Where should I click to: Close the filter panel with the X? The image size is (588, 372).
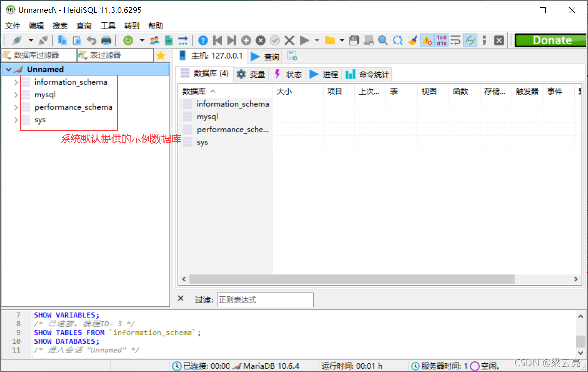pyautogui.click(x=181, y=298)
